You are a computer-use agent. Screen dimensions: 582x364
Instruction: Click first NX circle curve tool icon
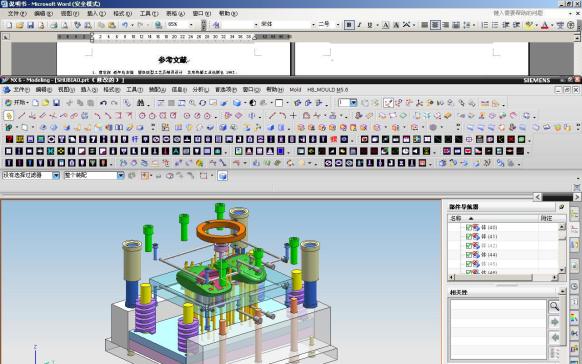(x=142, y=116)
